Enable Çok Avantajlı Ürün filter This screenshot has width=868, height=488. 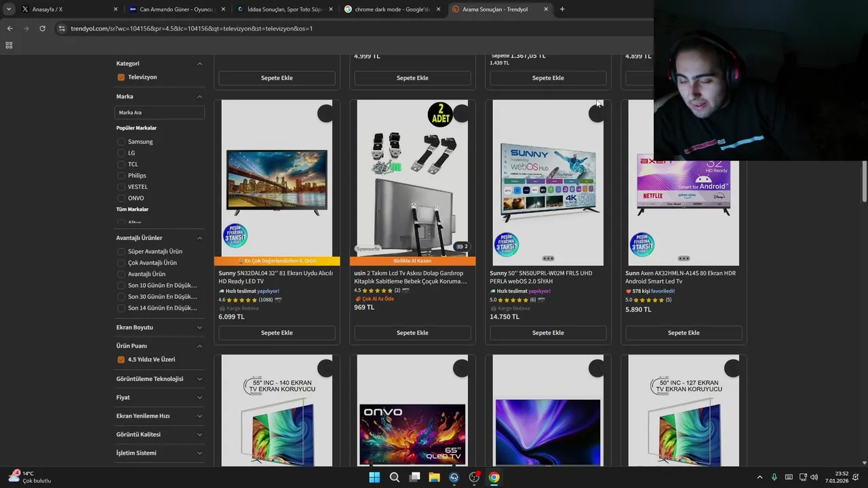tap(121, 263)
